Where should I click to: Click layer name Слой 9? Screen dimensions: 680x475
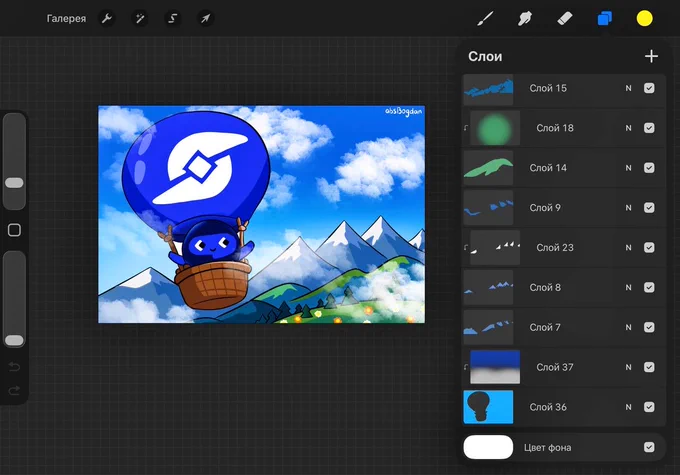tap(545, 208)
